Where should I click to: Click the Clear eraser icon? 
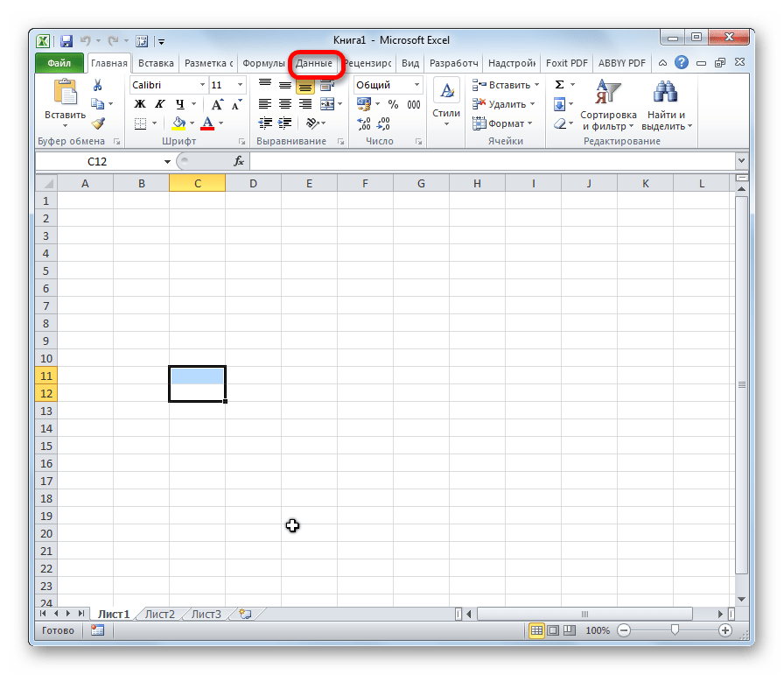560,123
